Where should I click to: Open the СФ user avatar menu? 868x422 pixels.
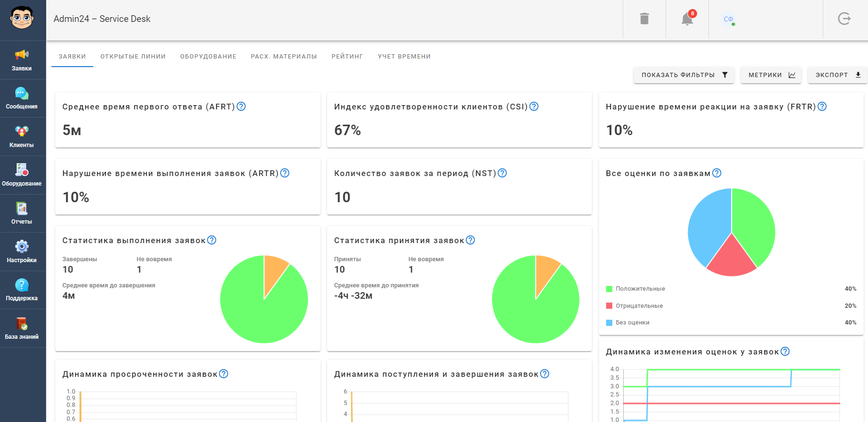[728, 20]
